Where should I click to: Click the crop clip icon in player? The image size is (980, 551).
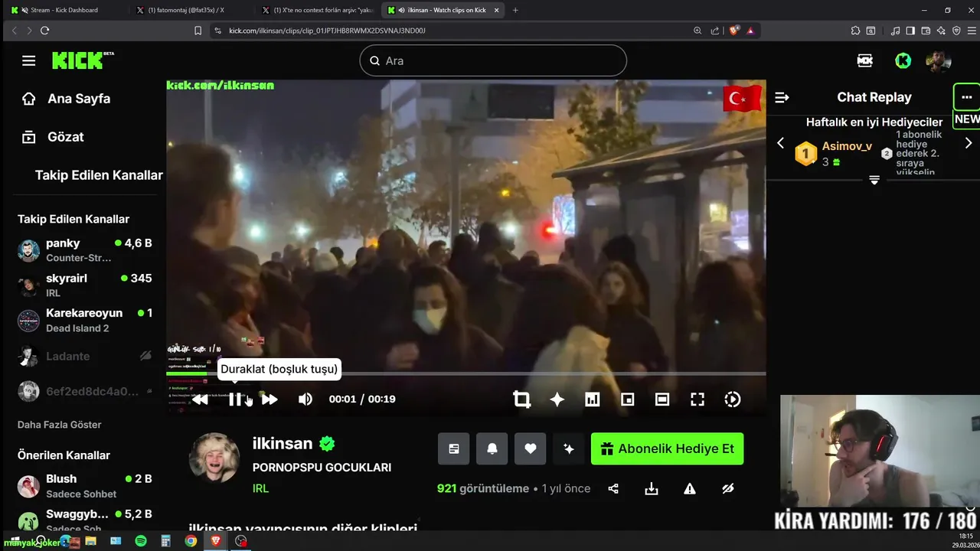(521, 399)
